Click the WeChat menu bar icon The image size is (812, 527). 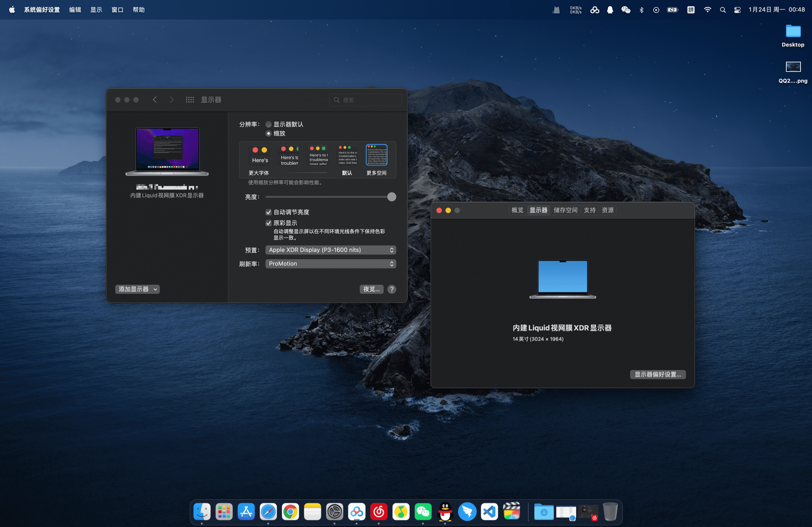coord(626,10)
